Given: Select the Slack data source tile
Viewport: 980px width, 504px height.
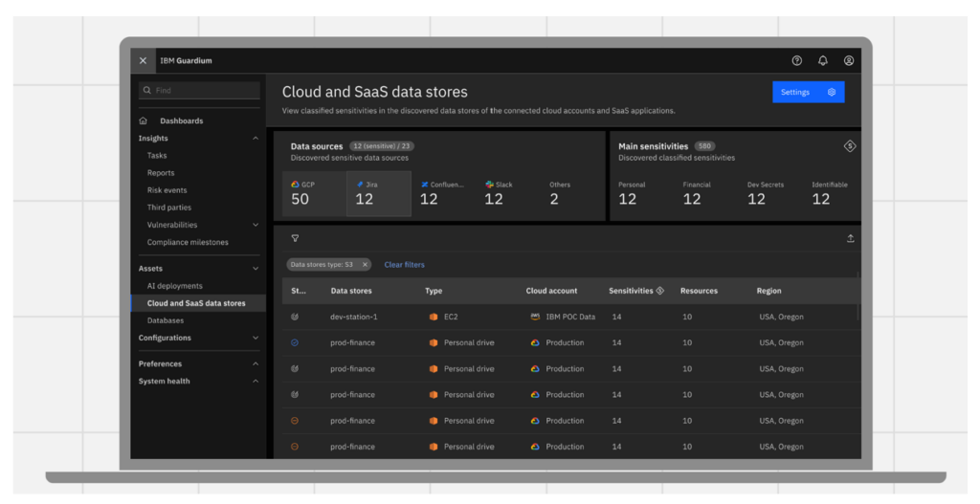Looking at the screenshot, I should [x=507, y=193].
